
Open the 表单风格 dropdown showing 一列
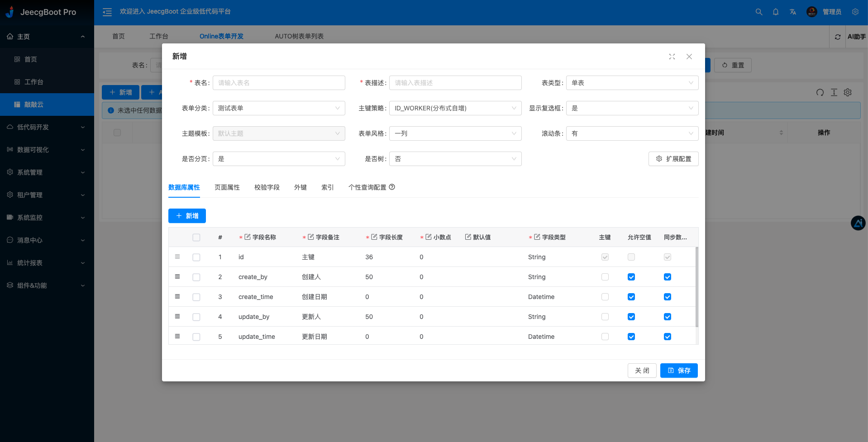[x=455, y=133]
